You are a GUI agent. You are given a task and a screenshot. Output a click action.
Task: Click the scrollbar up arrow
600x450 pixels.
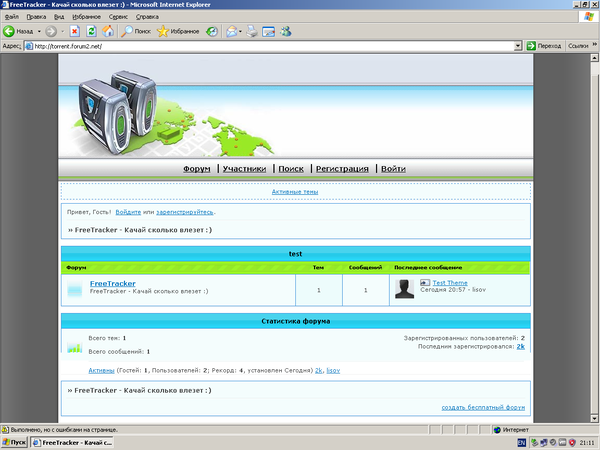(x=594, y=58)
